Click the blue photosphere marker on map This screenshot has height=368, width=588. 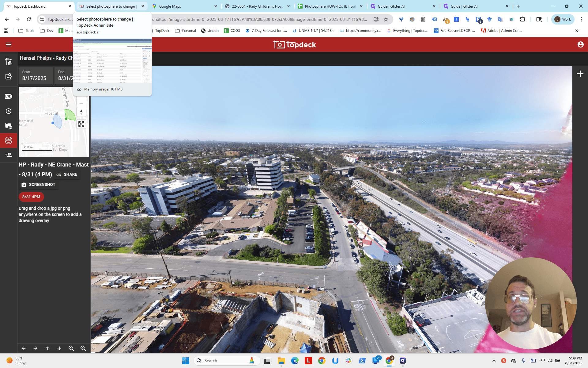coord(53,123)
